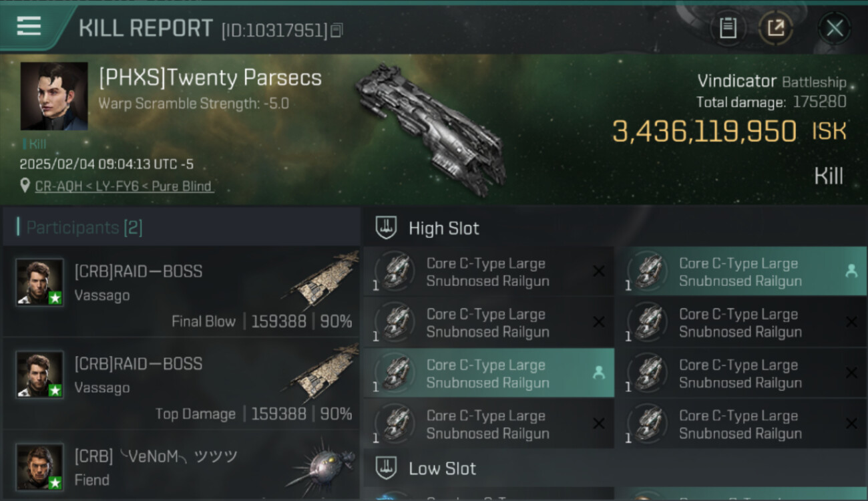Open the Pure Blind region link

click(182, 186)
